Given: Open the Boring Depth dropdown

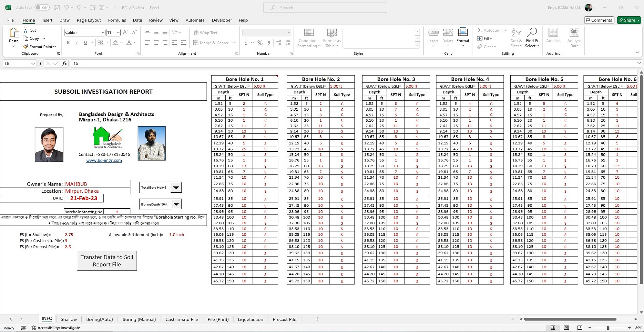Looking at the screenshot, I should pyautogui.click(x=176, y=204).
